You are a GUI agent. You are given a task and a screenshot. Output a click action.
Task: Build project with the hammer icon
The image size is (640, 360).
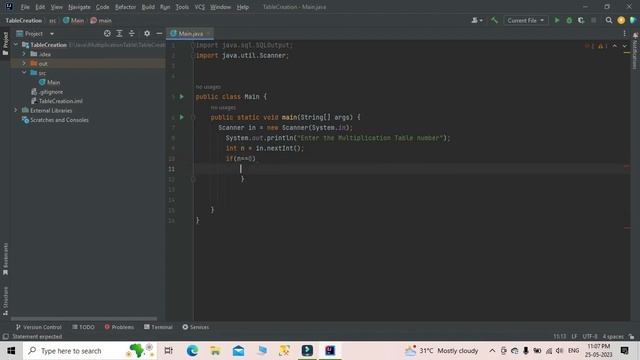point(494,20)
